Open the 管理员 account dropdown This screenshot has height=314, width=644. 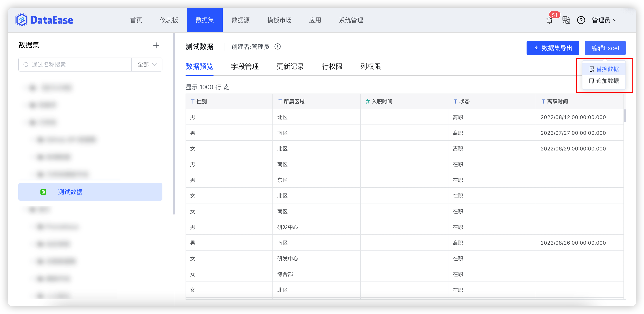(x=605, y=20)
